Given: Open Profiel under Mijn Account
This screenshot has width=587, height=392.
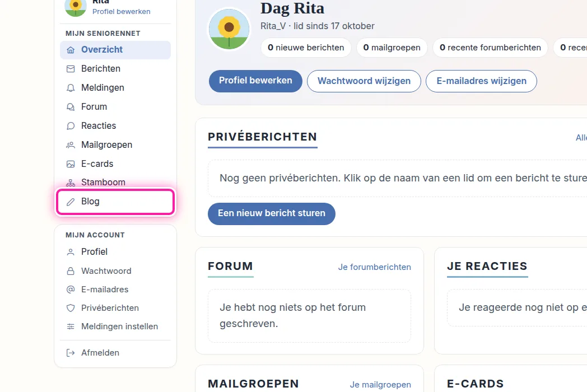Looking at the screenshot, I should [115, 252].
